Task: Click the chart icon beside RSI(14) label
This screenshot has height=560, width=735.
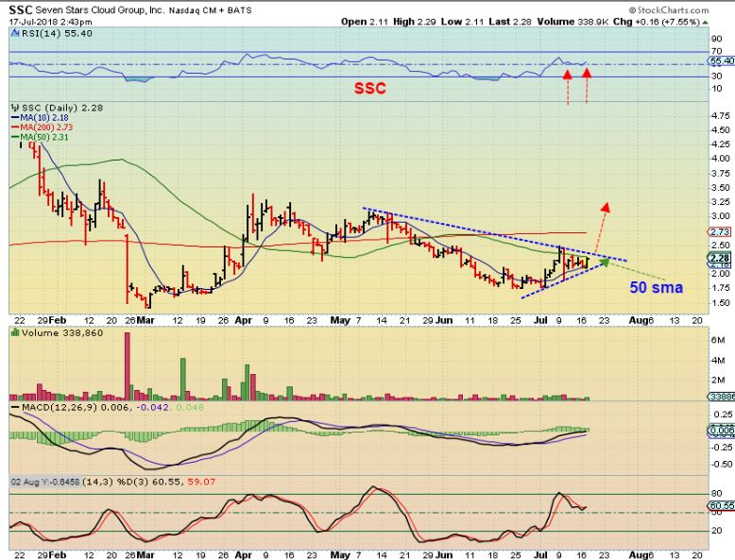Action: (x=15, y=33)
